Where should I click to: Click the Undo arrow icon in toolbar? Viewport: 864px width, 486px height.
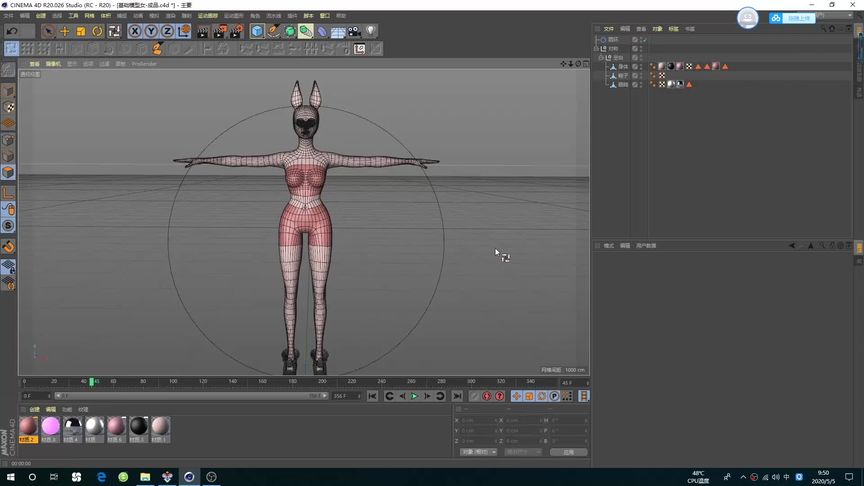tap(12, 31)
